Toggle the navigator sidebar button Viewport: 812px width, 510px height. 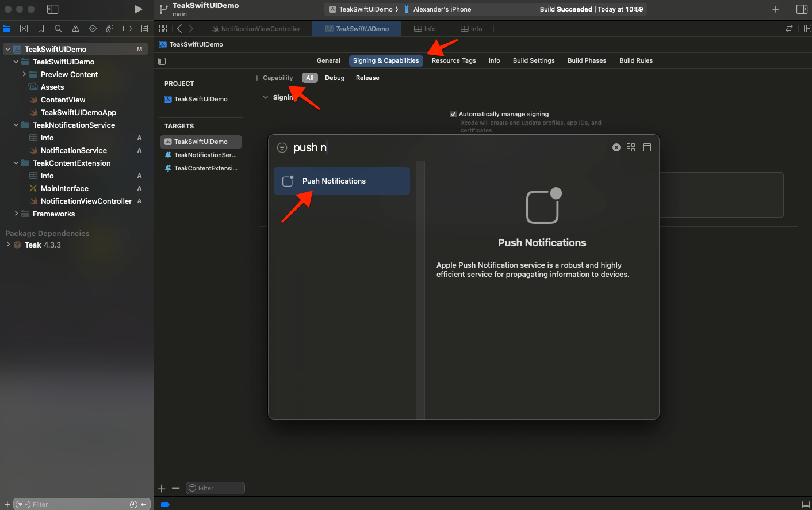[52, 9]
